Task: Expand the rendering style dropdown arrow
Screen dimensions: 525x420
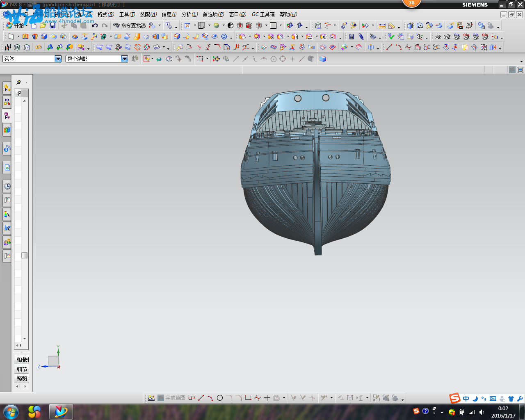Action: coord(224,25)
